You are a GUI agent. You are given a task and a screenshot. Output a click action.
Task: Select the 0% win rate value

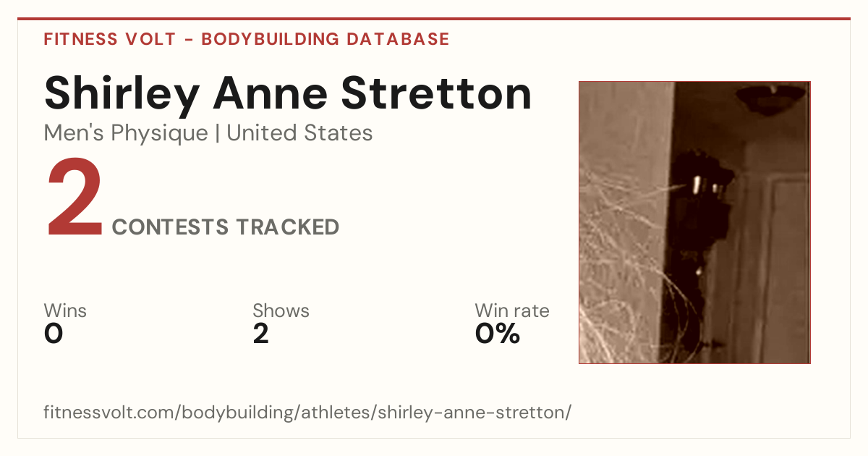click(x=498, y=334)
